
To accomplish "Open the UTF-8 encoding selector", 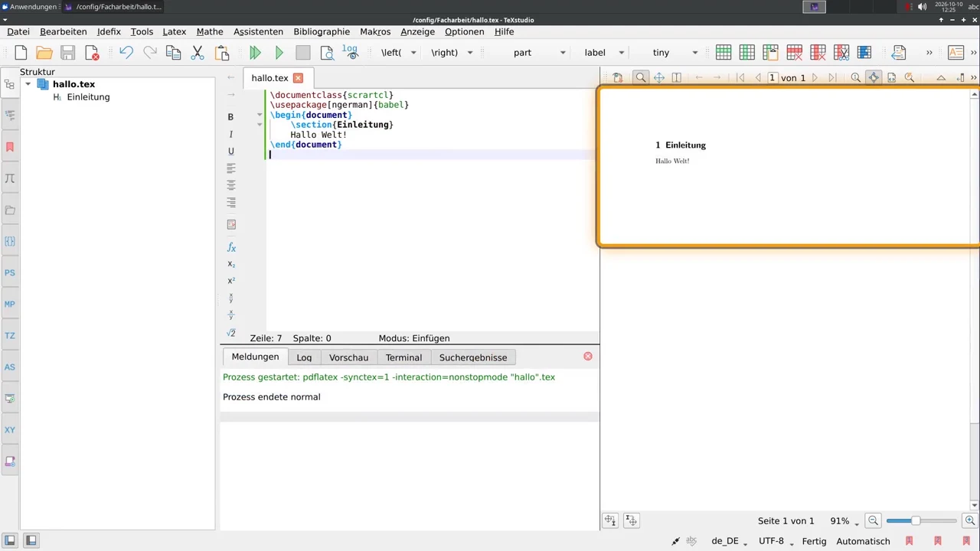I will point(776,541).
